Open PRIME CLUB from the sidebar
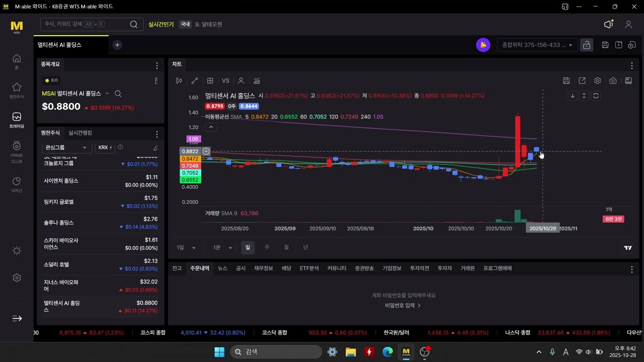Image resolution: width=644 pixels, height=362 pixels. click(x=17, y=151)
